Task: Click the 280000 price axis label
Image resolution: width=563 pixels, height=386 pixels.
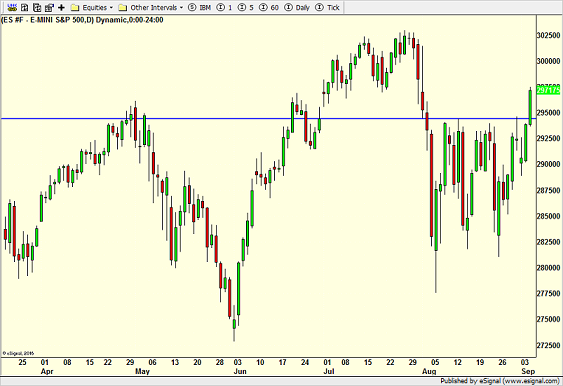Action: pos(548,268)
